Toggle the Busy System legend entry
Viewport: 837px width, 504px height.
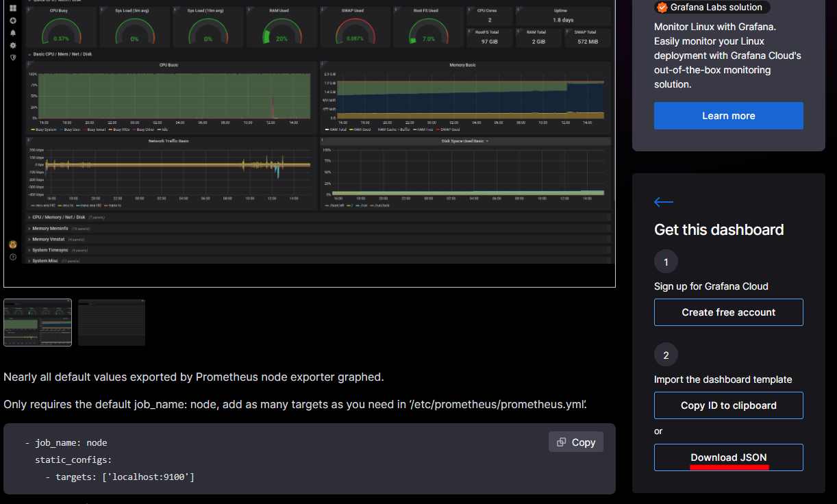pyautogui.click(x=45, y=129)
